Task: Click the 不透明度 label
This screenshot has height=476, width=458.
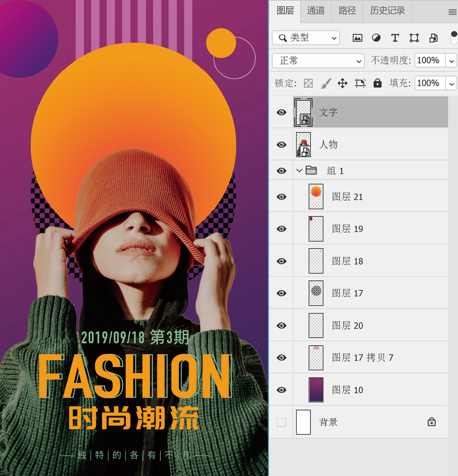Action: [391, 60]
